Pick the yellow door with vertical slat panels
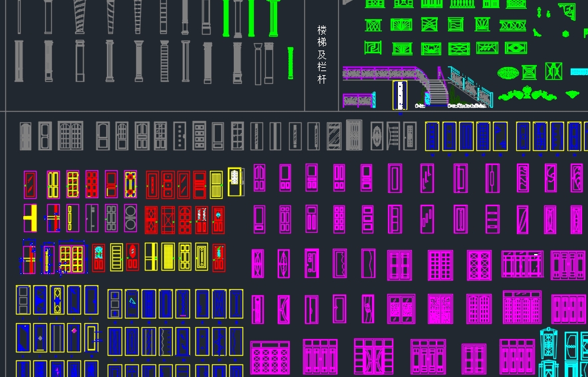 coord(217,185)
